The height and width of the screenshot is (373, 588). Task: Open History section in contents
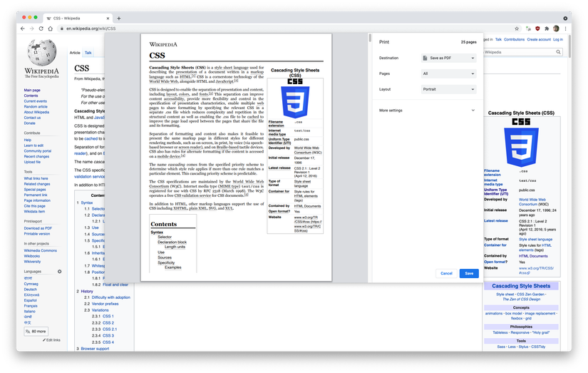87,291
